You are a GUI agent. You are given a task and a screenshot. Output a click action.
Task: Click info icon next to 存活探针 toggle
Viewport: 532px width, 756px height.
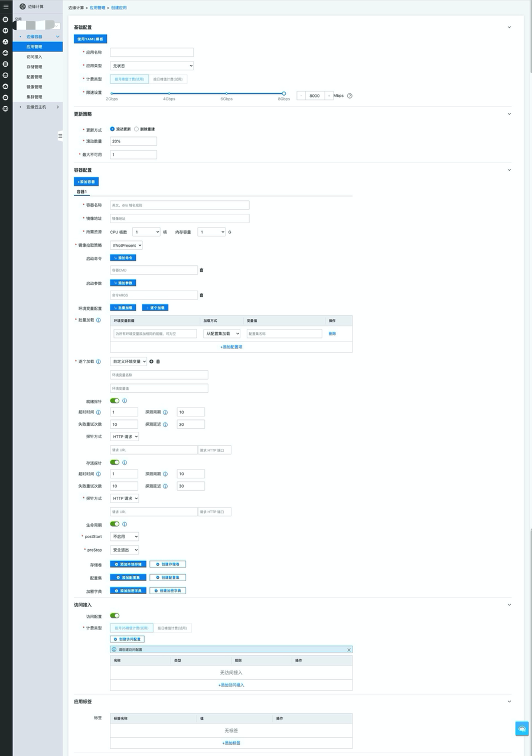(x=125, y=462)
